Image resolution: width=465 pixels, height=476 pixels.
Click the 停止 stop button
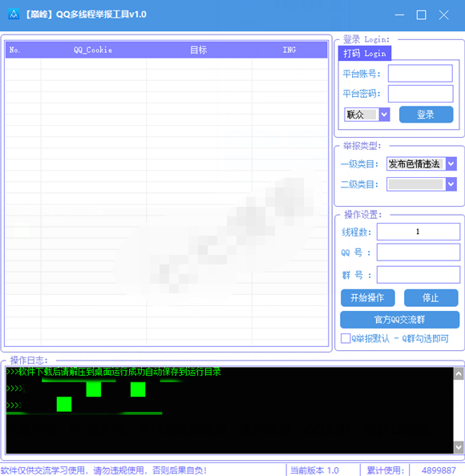(431, 298)
